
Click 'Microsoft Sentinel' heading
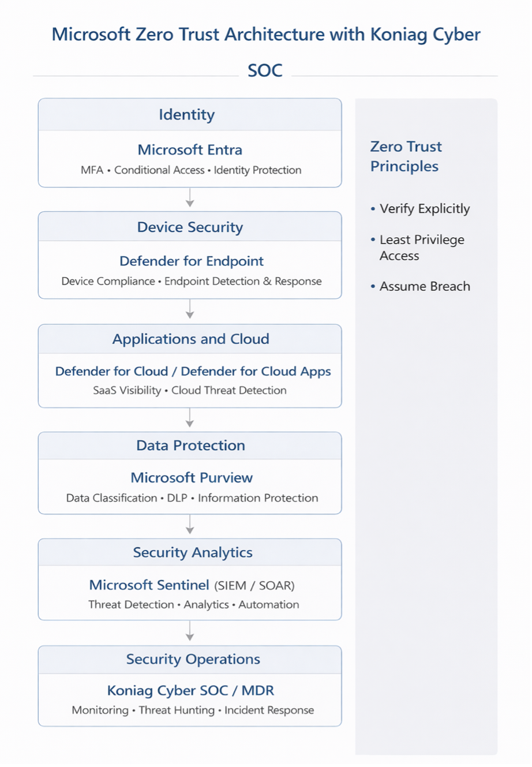[x=149, y=585]
